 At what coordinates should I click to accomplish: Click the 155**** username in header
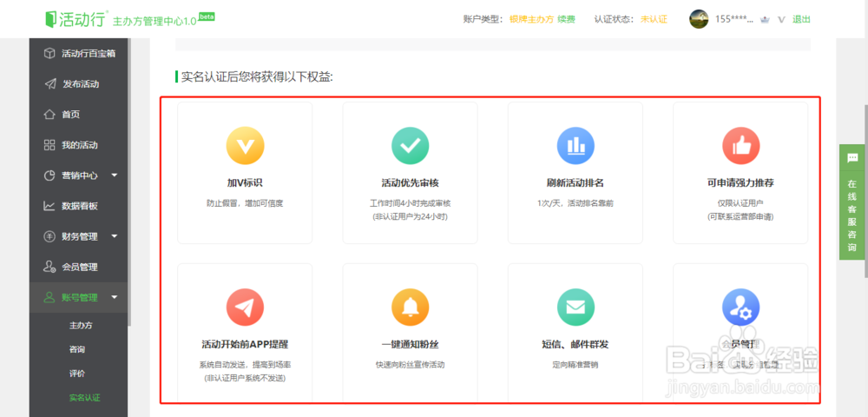click(x=734, y=19)
